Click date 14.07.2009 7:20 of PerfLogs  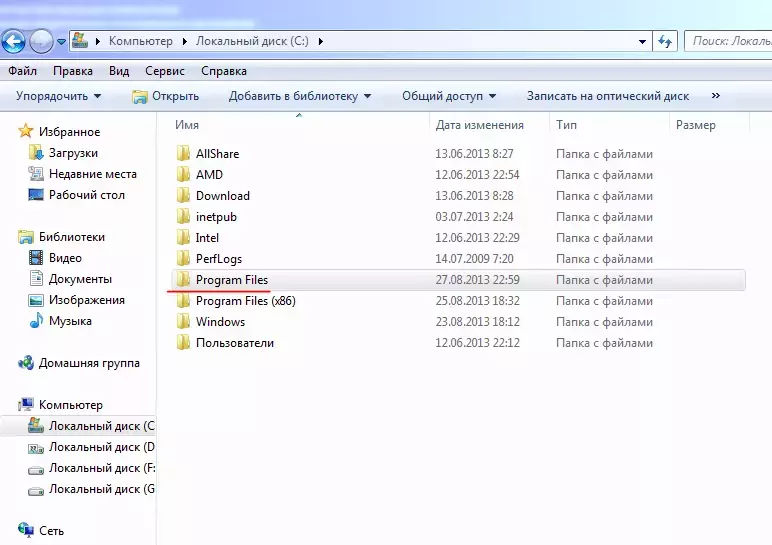(x=474, y=258)
